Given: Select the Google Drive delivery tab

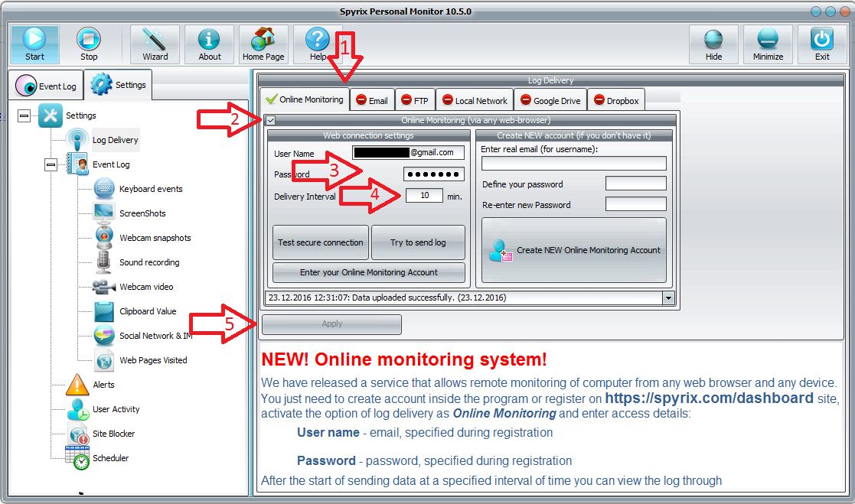Looking at the screenshot, I should point(550,100).
